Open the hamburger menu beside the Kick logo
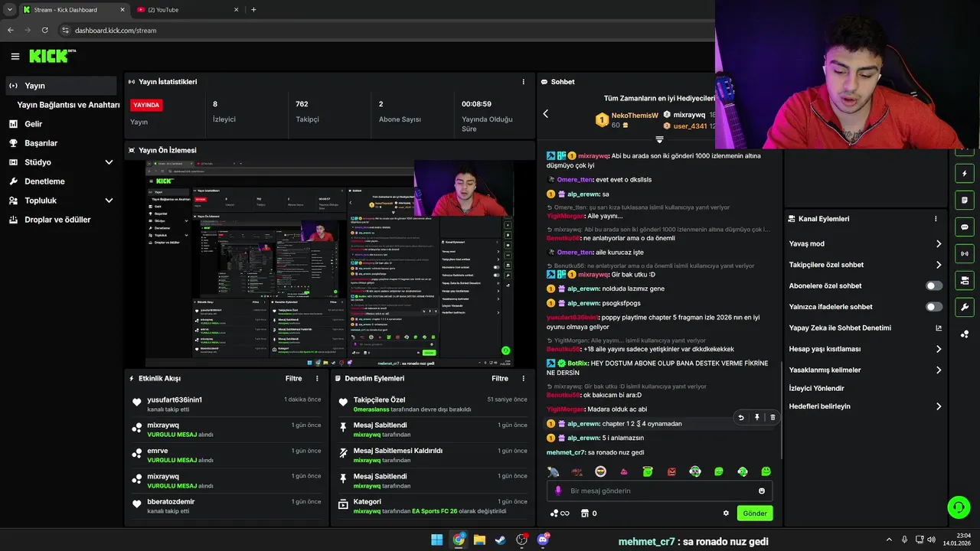This screenshot has width=980, height=551. (15, 56)
